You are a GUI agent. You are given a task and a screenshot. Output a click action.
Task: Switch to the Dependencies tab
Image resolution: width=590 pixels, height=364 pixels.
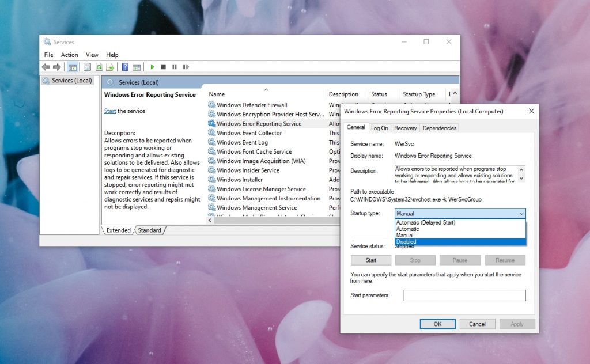440,128
